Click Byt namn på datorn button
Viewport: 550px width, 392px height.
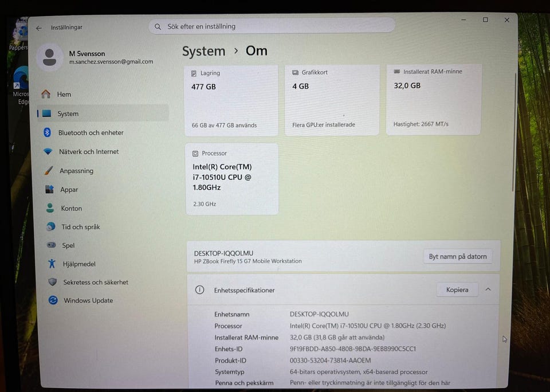click(x=458, y=256)
